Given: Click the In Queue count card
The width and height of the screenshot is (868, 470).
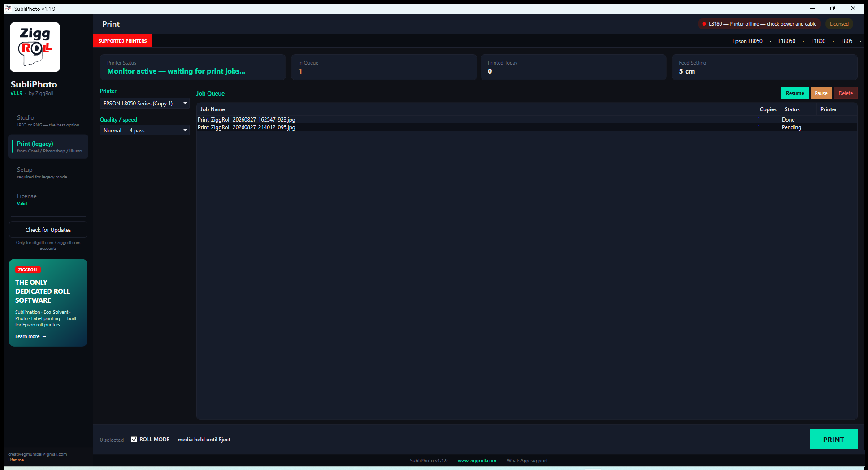Looking at the screenshot, I should tap(384, 67).
